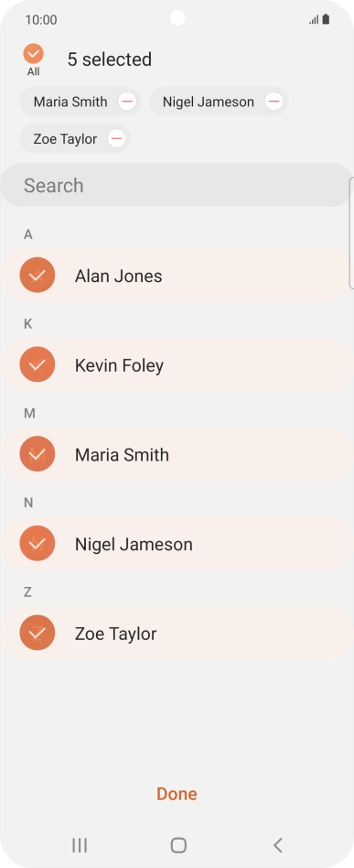Image resolution: width=354 pixels, height=868 pixels.
Task: Tap the home navigation icon
Action: point(178,845)
